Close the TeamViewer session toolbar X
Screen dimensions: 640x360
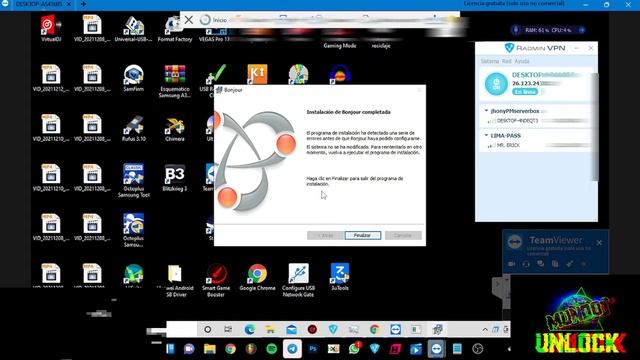[189, 20]
